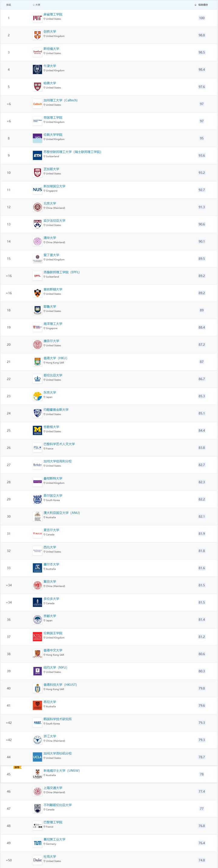Open the ETH logo thumbnail
The height and width of the screenshot is (868, 218).
[x=37, y=156]
